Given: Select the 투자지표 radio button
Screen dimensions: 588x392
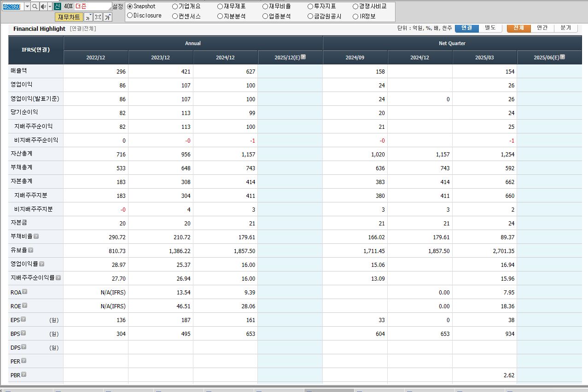Looking at the screenshot, I should tap(310, 6).
